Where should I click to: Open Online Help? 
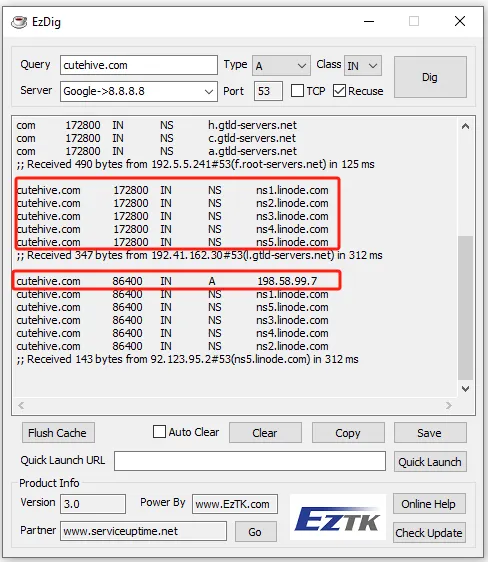coord(429,504)
